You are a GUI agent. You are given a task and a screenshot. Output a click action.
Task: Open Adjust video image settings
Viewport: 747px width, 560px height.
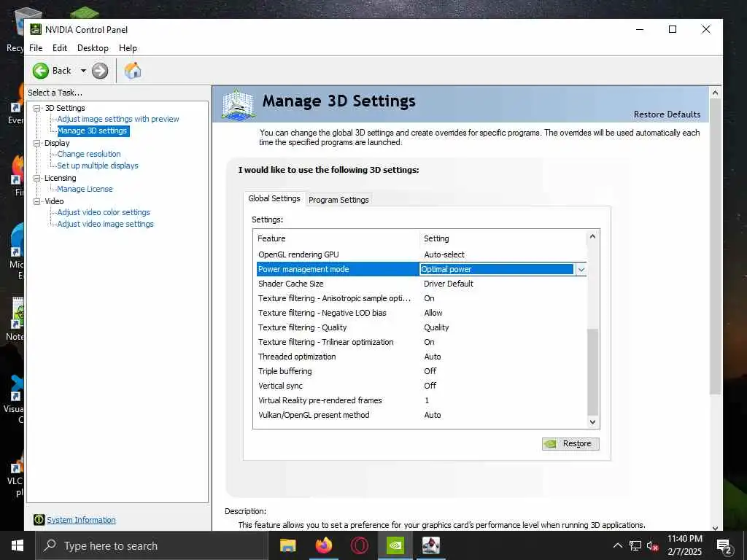tap(105, 224)
